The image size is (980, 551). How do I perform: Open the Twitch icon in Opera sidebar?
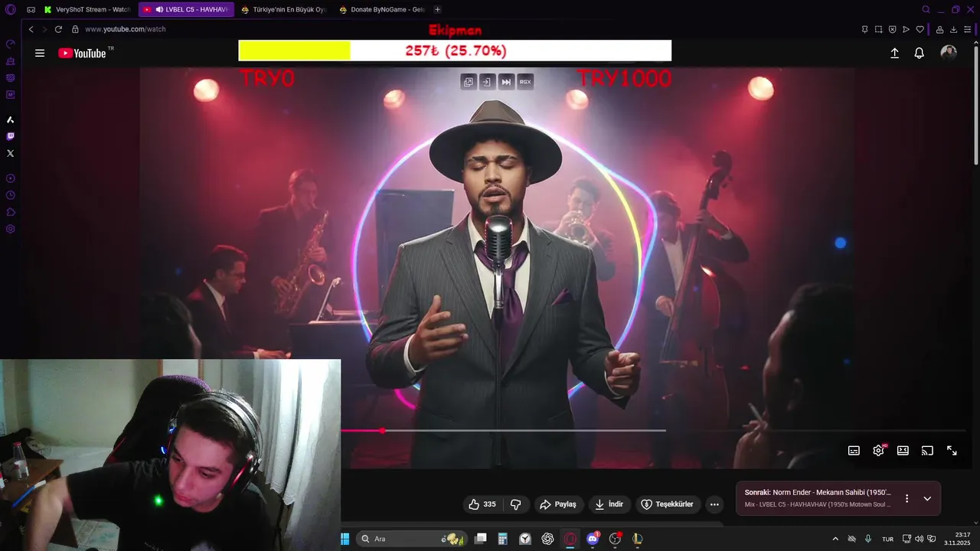coord(10,136)
